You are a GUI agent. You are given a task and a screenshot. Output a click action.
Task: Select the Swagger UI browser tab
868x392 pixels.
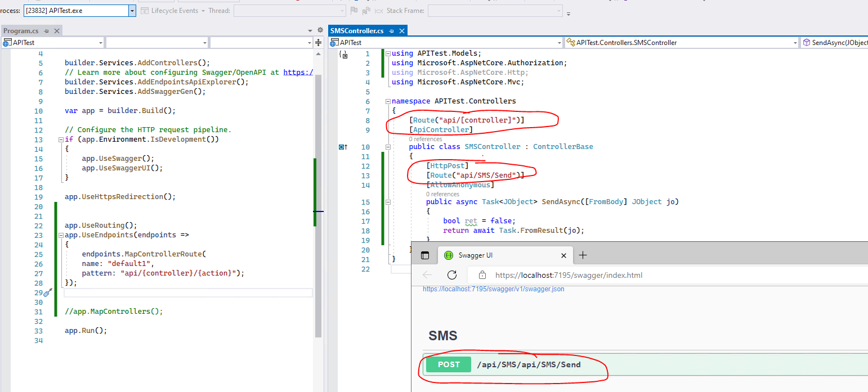[505, 255]
